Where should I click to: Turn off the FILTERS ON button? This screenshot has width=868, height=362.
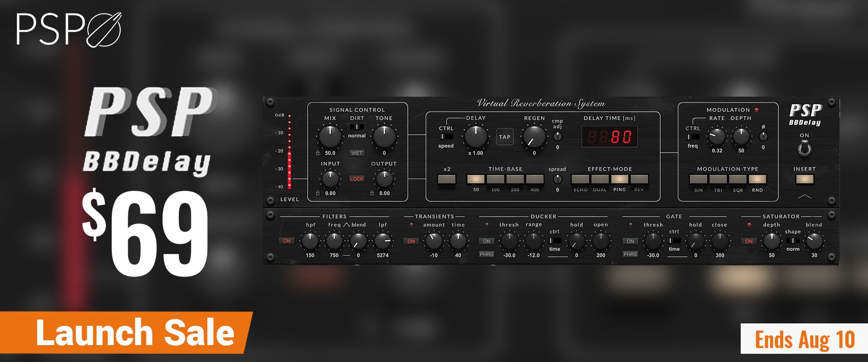click(x=287, y=241)
